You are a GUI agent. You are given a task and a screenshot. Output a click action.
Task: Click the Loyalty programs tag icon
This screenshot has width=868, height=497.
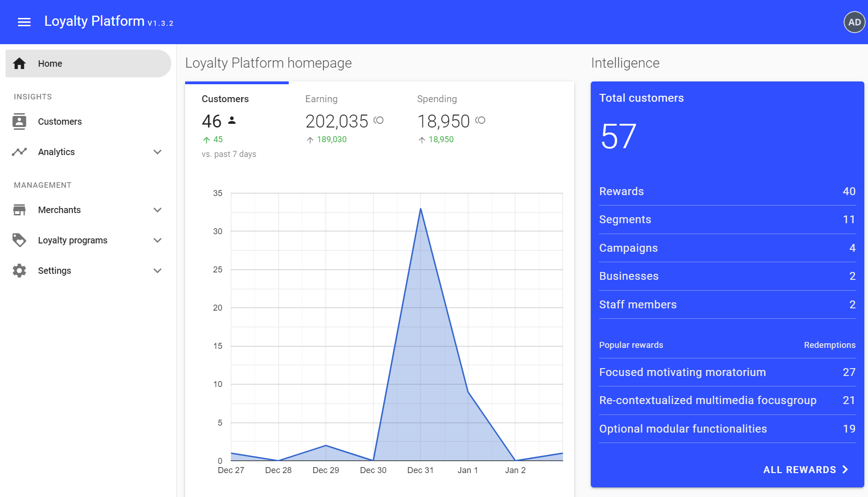tap(19, 240)
